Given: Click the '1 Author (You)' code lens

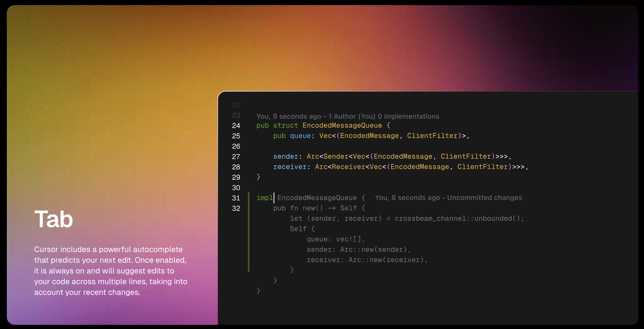Looking at the screenshot, I should [x=352, y=116].
